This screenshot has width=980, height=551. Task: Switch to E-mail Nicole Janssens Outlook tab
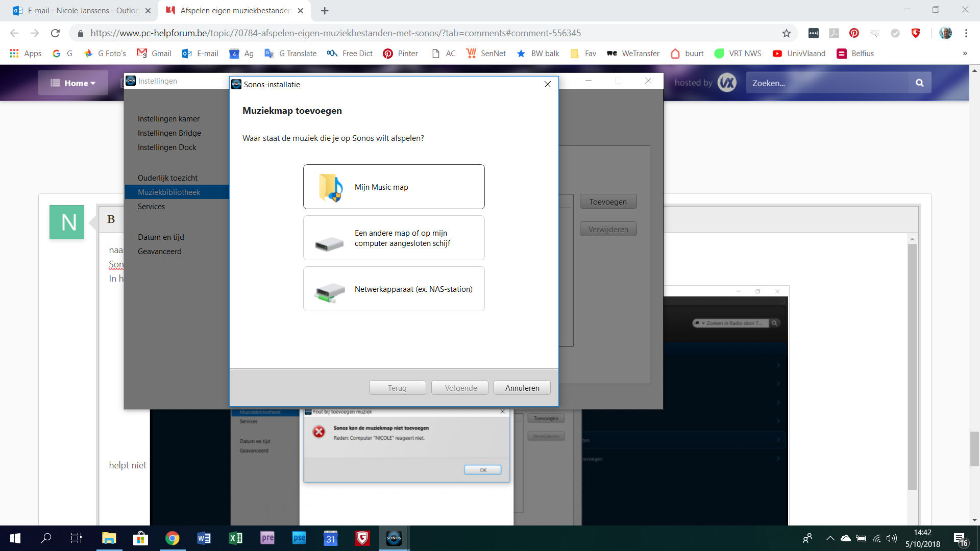point(82,10)
